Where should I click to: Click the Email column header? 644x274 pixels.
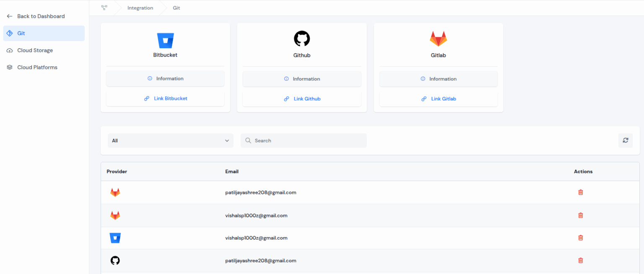(232, 172)
